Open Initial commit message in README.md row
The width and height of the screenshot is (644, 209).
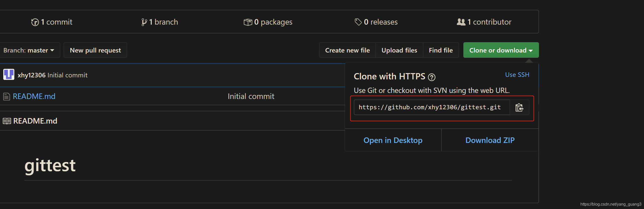pyautogui.click(x=251, y=96)
